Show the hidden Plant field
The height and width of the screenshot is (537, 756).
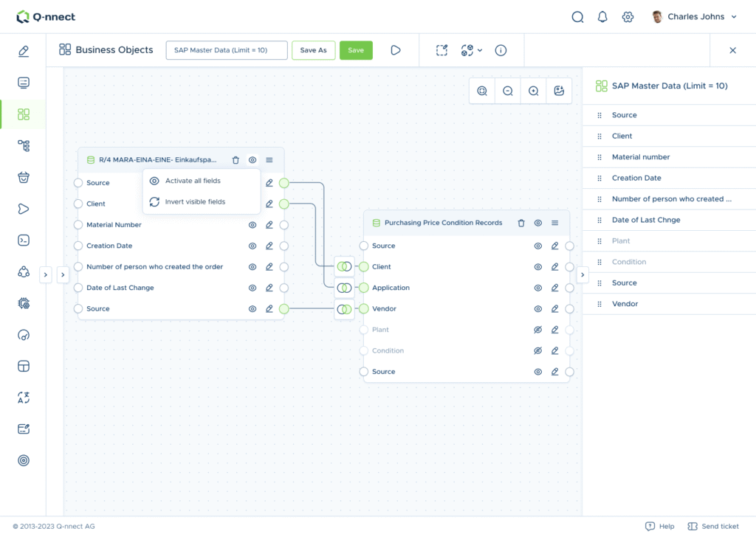(538, 330)
